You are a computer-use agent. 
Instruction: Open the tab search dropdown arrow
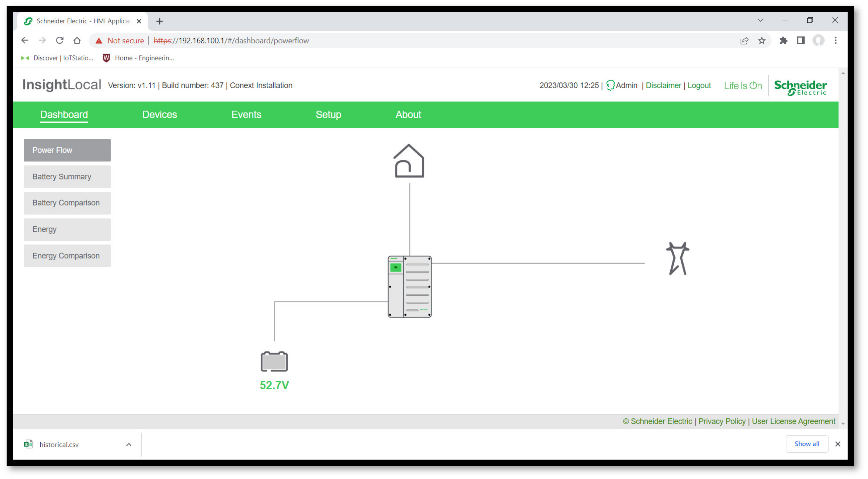click(x=760, y=20)
